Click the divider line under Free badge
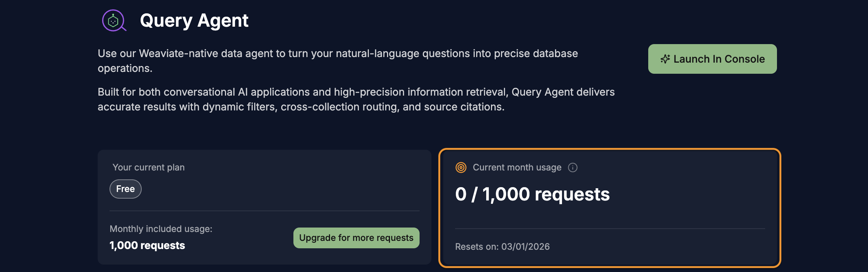Image resolution: width=868 pixels, height=272 pixels. [264, 211]
